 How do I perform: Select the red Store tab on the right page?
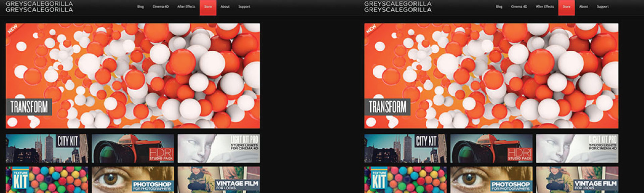tap(567, 8)
